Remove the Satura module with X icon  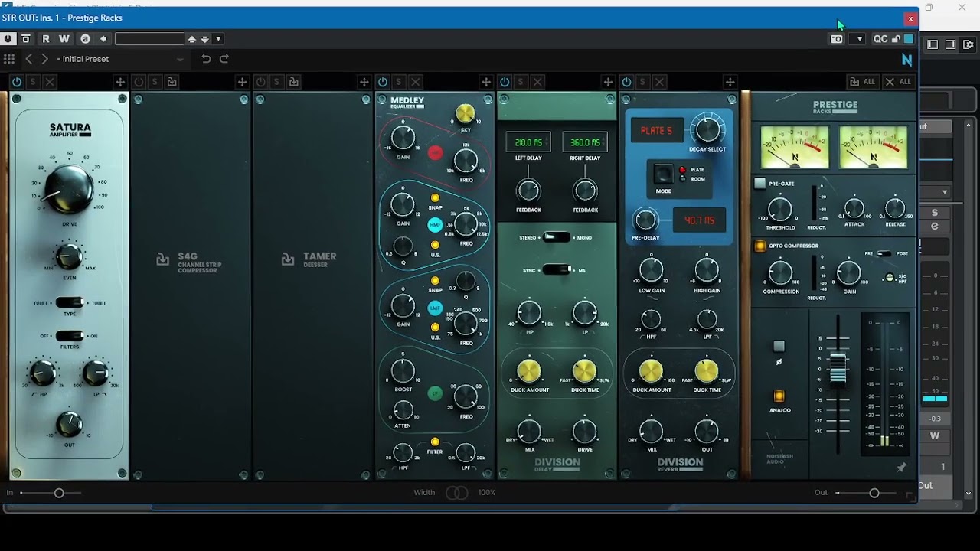point(50,82)
